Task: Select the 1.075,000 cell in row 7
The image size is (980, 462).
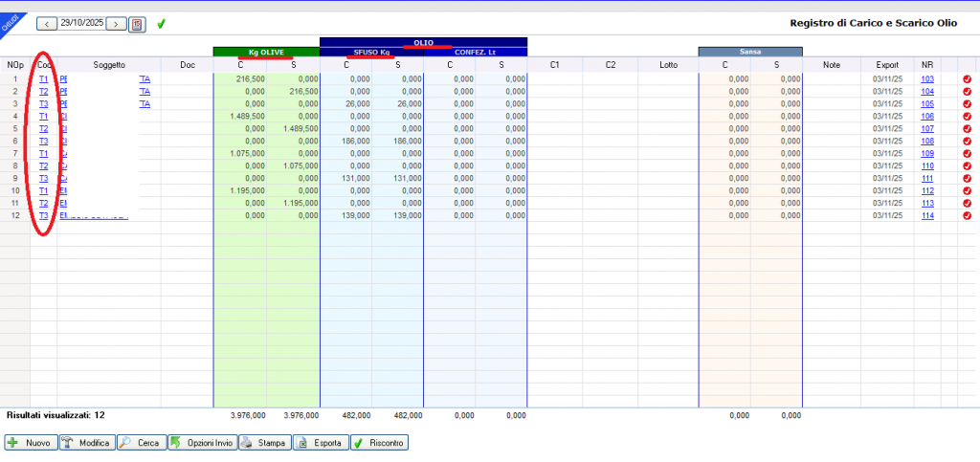Action: (240, 154)
